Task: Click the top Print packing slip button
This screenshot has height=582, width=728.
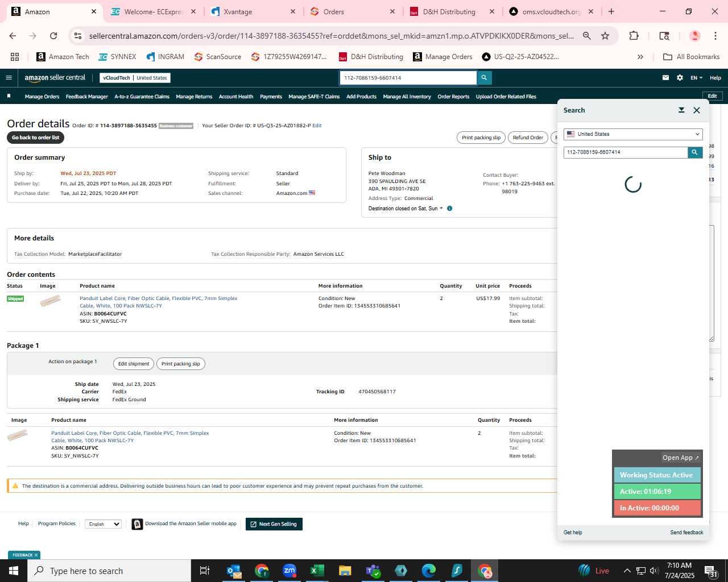Action: tap(481, 138)
